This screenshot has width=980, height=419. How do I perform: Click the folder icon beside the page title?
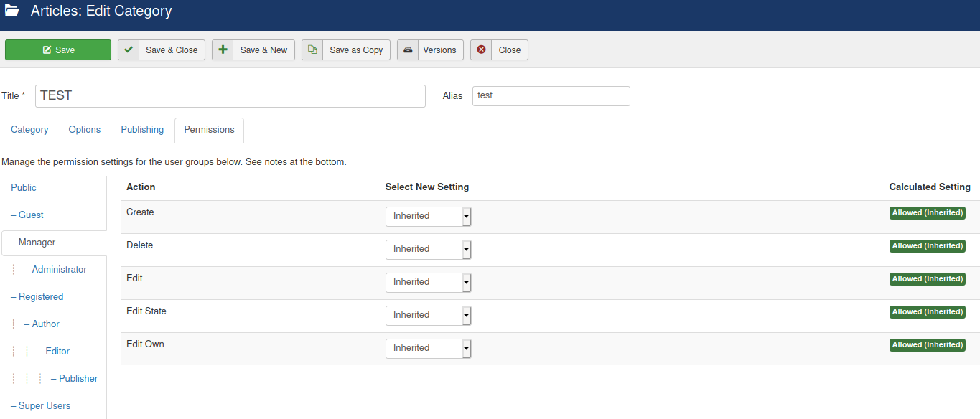click(12, 11)
